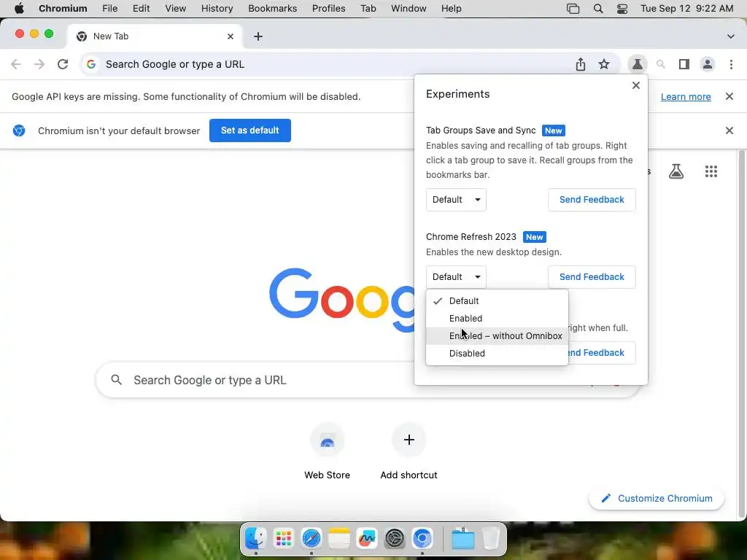Reload the current page
Screen dimensions: 747x560
click(x=63, y=64)
